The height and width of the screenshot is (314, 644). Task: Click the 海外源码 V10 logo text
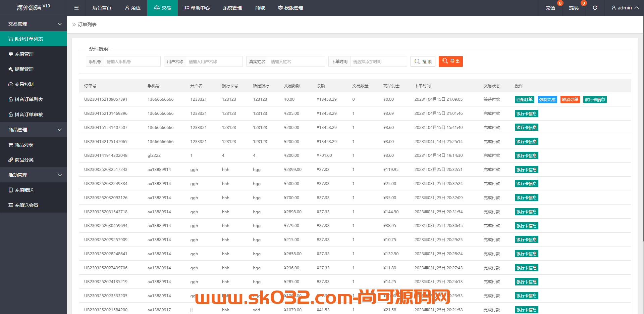click(33, 7)
